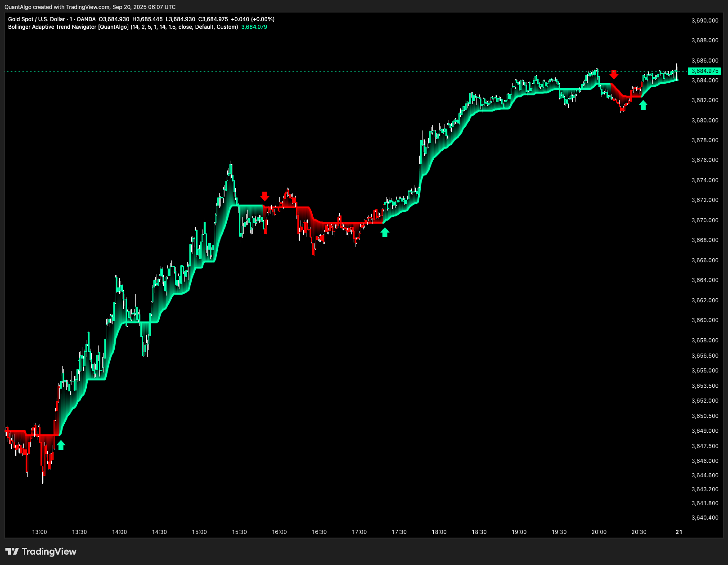
Task: Click the 3,660.000 price axis label
Action: (705, 320)
